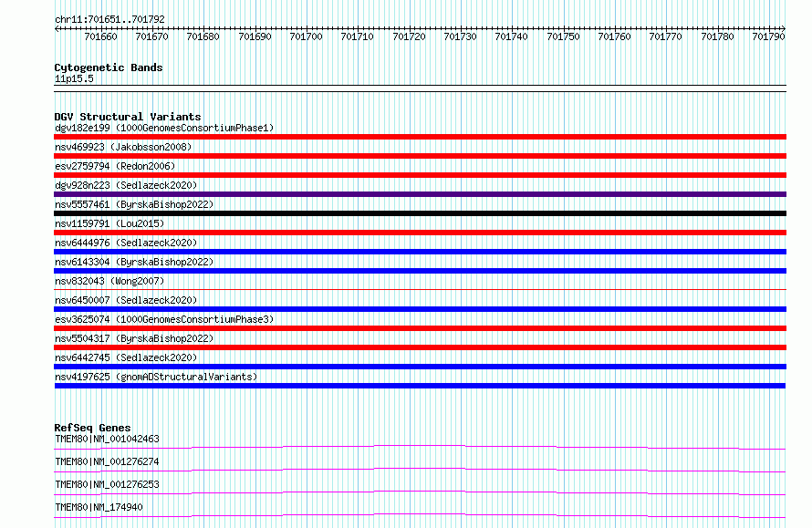812x528 pixels.
Task: Click ruler tick label 701770
Action: [x=666, y=36]
